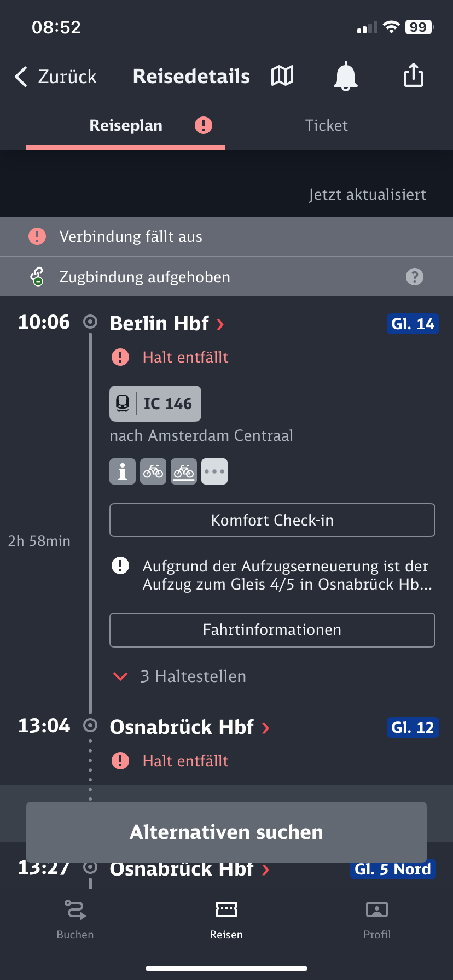Expand the 3 Haltestellen list
The height and width of the screenshot is (980, 453).
[x=179, y=676]
